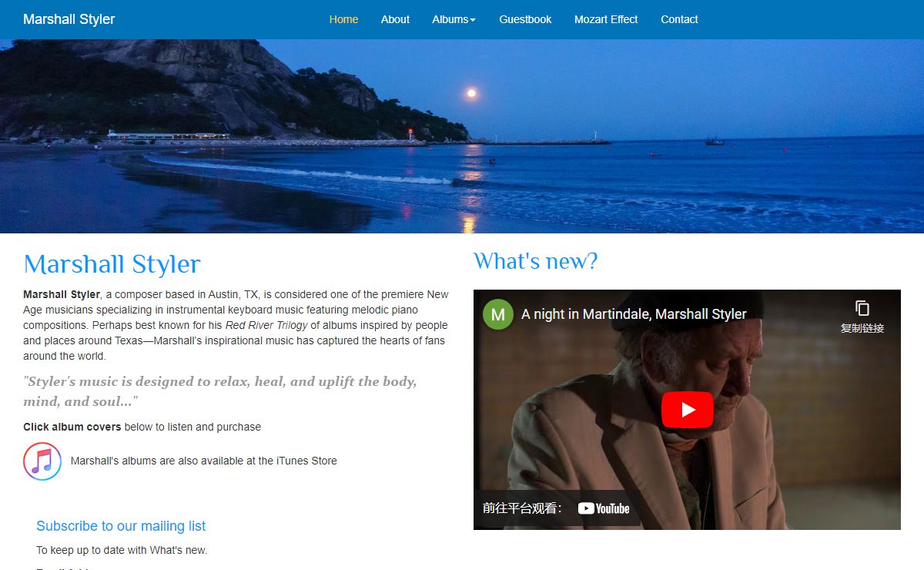Click the "What's new?" heading
This screenshot has width=924, height=570.
535,261
